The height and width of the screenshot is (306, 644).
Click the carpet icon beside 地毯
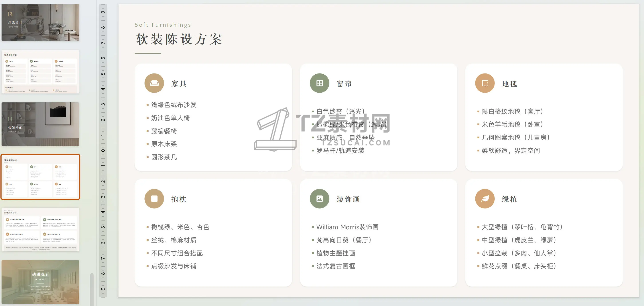pyautogui.click(x=484, y=83)
